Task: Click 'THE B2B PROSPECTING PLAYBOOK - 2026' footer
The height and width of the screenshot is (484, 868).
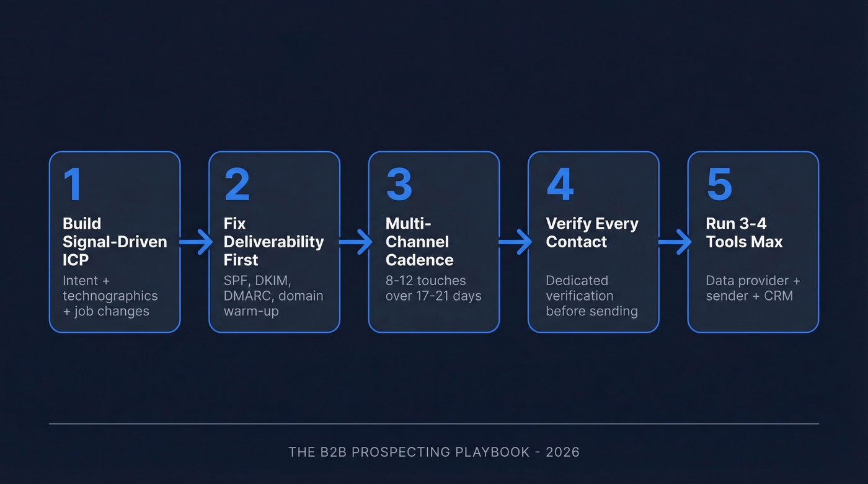Action: click(x=434, y=452)
